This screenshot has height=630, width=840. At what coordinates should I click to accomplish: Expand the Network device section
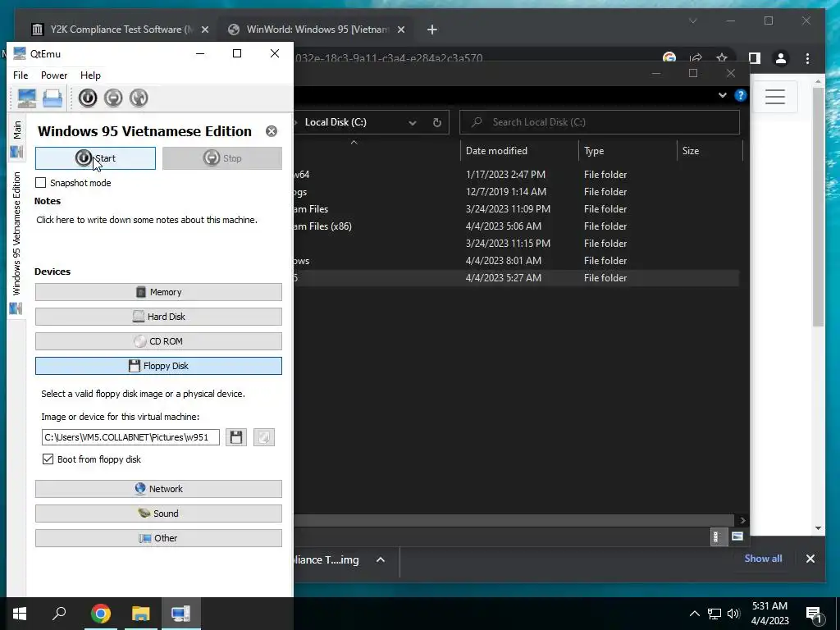[158, 489]
